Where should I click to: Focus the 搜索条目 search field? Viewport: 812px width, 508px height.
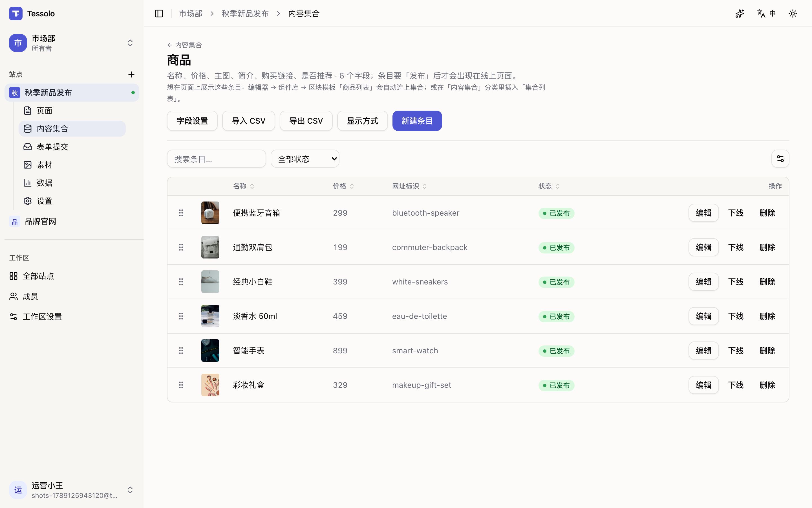pyautogui.click(x=217, y=159)
